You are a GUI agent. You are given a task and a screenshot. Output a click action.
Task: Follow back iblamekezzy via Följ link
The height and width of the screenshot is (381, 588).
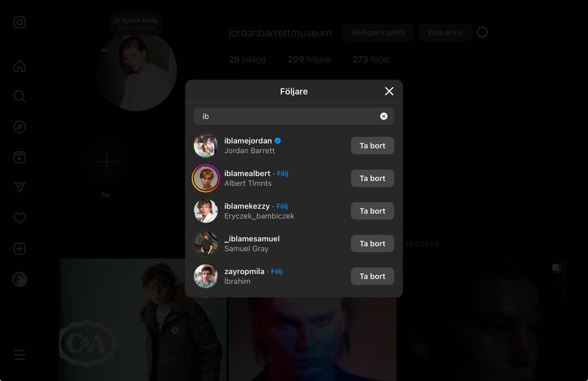282,206
